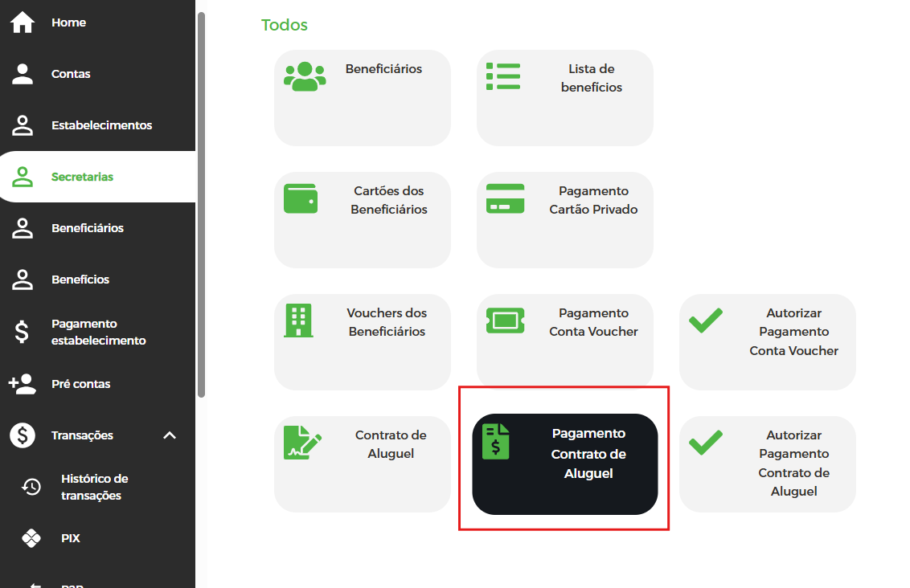
Task: Open the Benefícios sidebar item
Action: 80,280
